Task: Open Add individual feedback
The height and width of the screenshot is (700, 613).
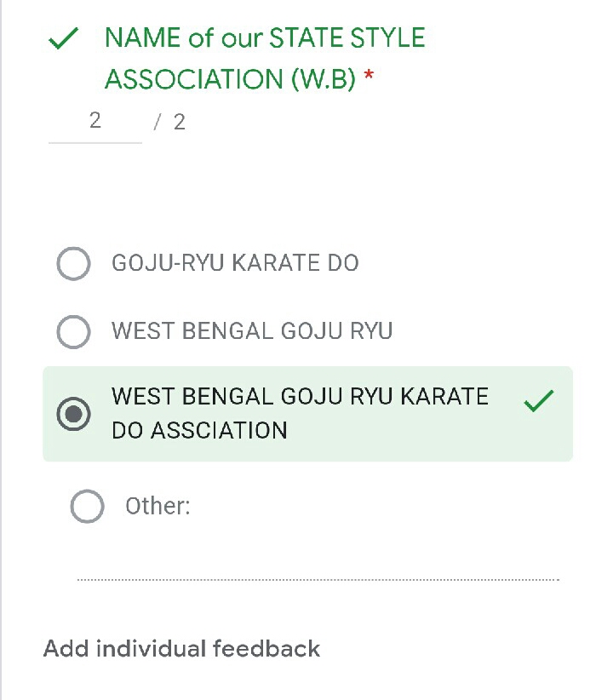Action: [181, 649]
